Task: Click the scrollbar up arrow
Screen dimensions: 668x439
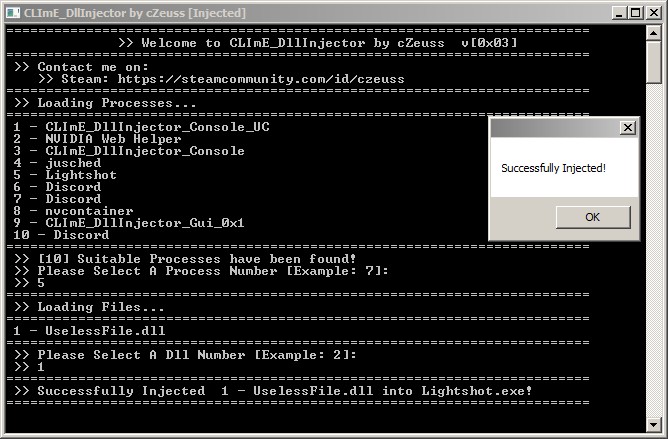Action: (x=654, y=33)
